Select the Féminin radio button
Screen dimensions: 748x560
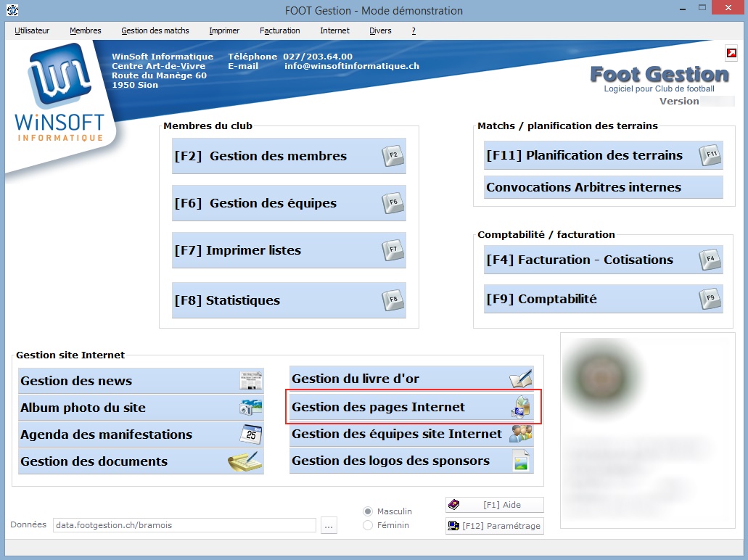pyautogui.click(x=368, y=525)
